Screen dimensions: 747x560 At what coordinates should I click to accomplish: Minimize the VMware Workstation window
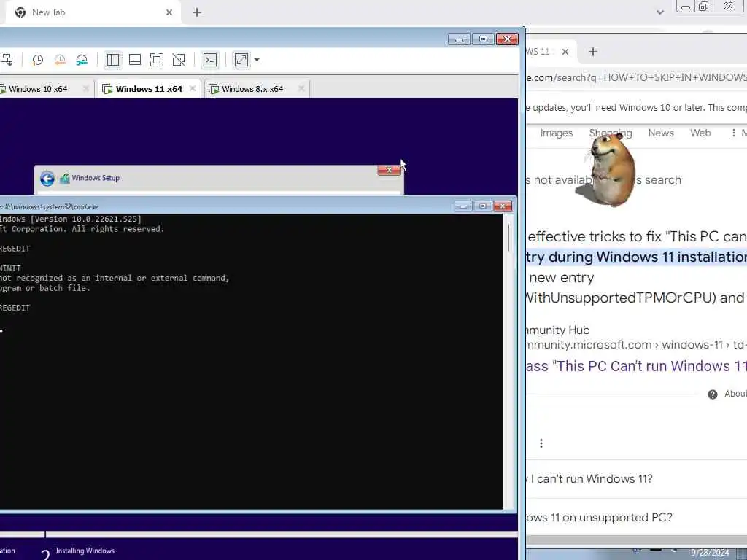click(x=459, y=39)
